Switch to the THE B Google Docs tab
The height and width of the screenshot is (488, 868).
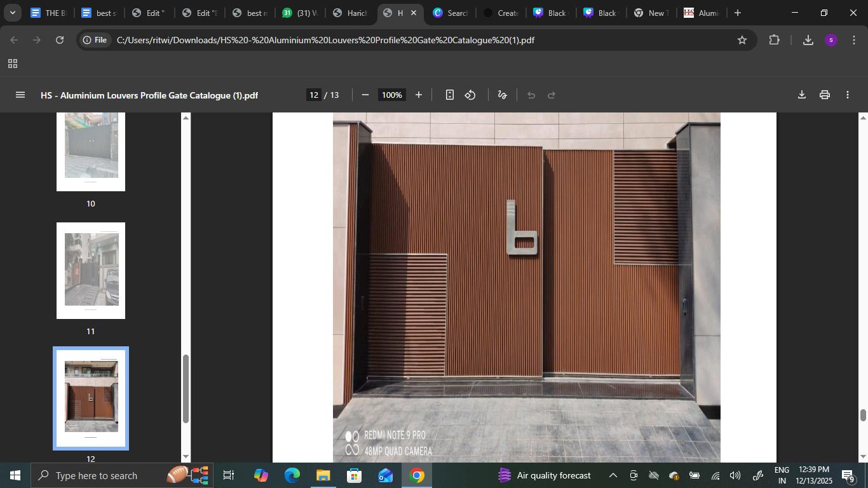(x=48, y=13)
